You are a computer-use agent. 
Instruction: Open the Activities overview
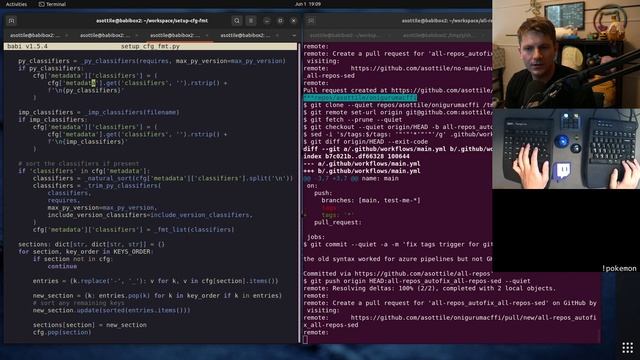click(x=16, y=4)
